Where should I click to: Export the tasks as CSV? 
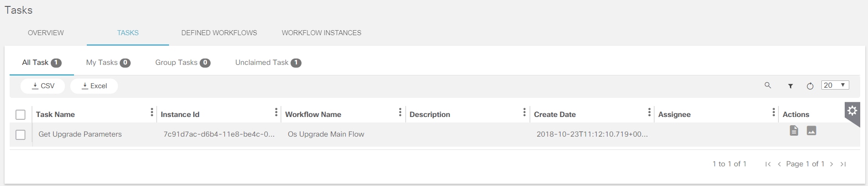(43, 86)
